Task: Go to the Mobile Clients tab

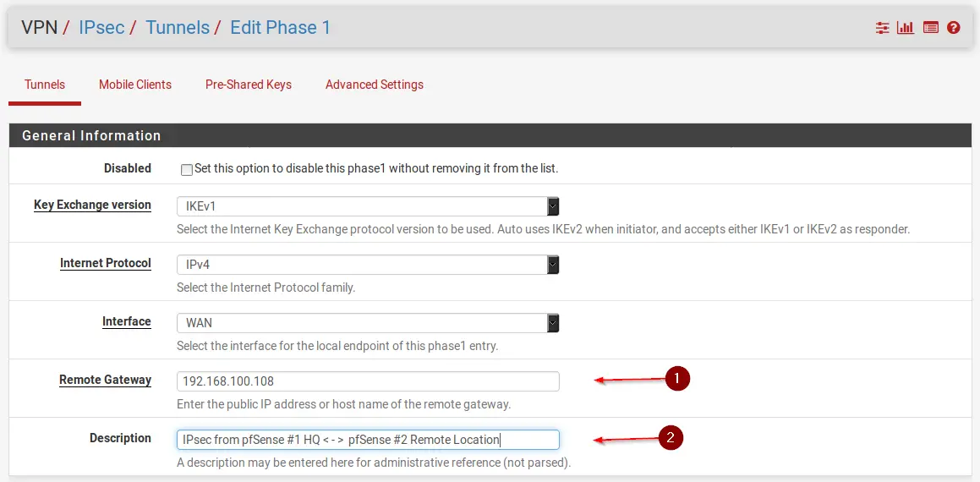Action: point(135,85)
